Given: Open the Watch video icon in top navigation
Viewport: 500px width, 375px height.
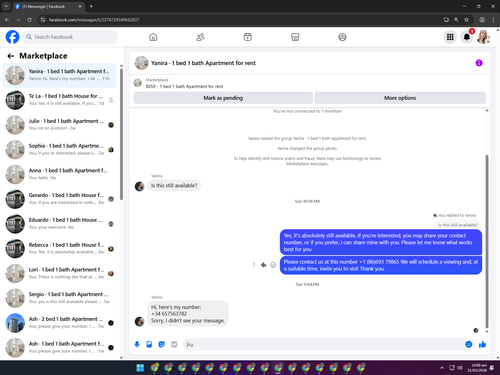Looking at the screenshot, I should (x=248, y=37).
